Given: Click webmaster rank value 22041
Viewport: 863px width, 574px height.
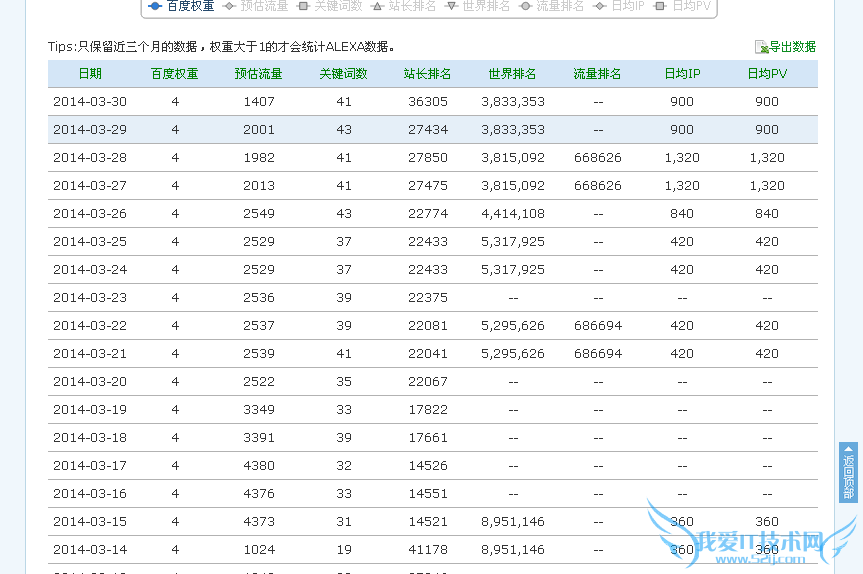Looking at the screenshot, I should (428, 354).
